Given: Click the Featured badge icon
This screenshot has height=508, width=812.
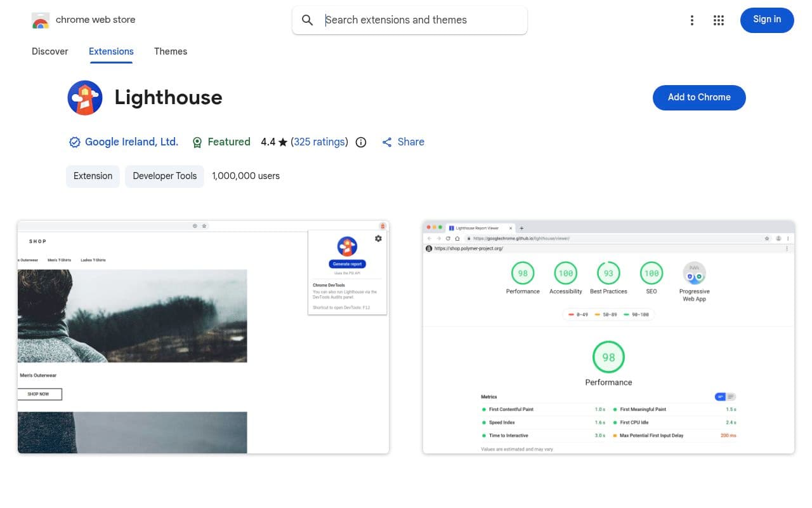Looking at the screenshot, I should (197, 142).
